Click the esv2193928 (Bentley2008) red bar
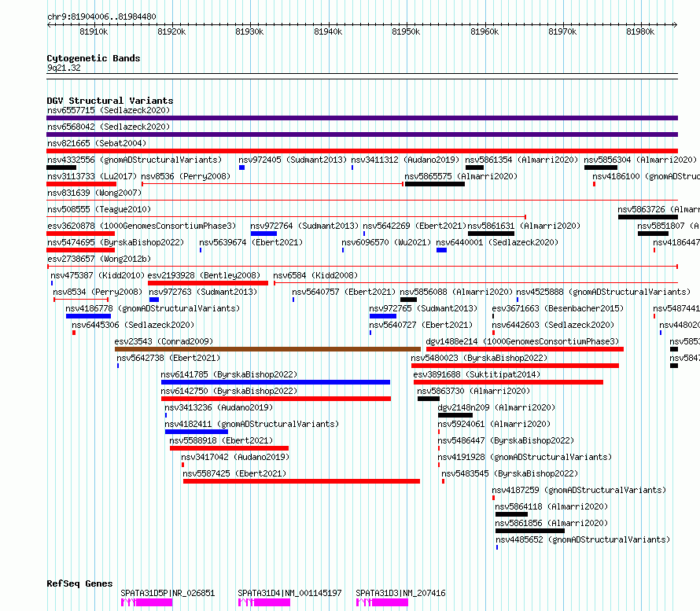Viewport: 700px width, 611px height. pos(208,283)
